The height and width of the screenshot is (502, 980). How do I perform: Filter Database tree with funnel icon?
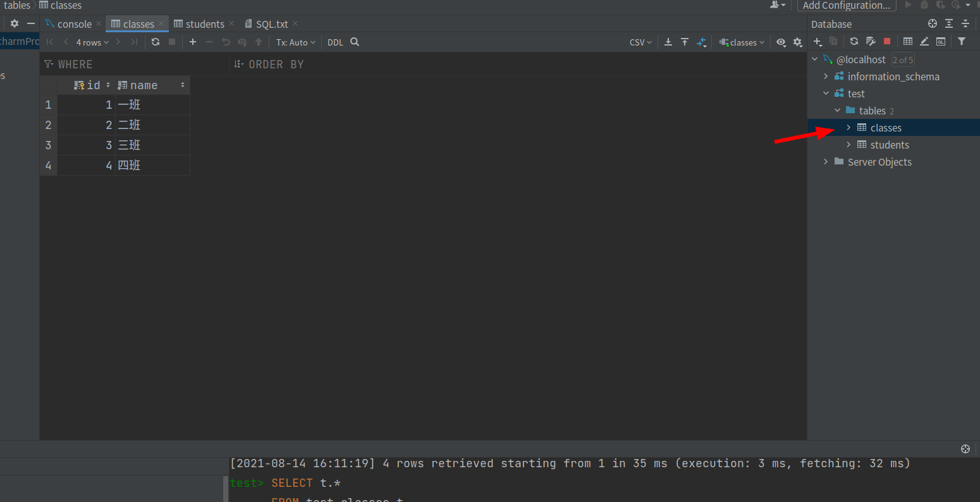click(x=962, y=42)
